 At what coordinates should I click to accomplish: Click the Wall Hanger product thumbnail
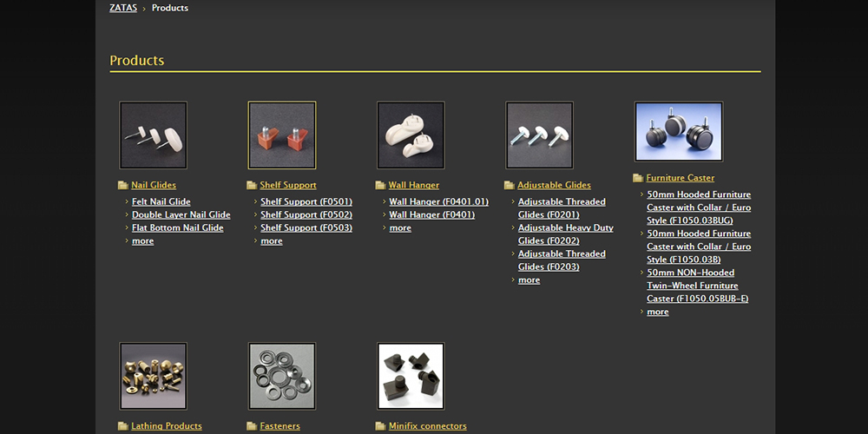(x=411, y=135)
